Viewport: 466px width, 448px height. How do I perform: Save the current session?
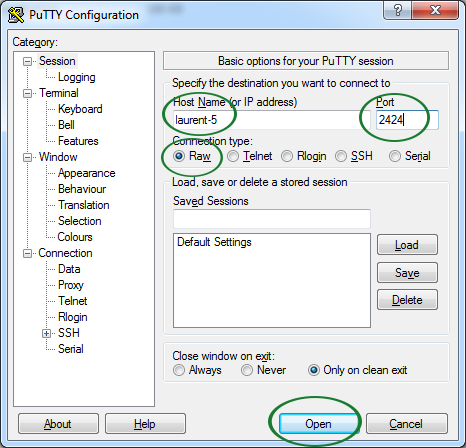pos(407,272)
